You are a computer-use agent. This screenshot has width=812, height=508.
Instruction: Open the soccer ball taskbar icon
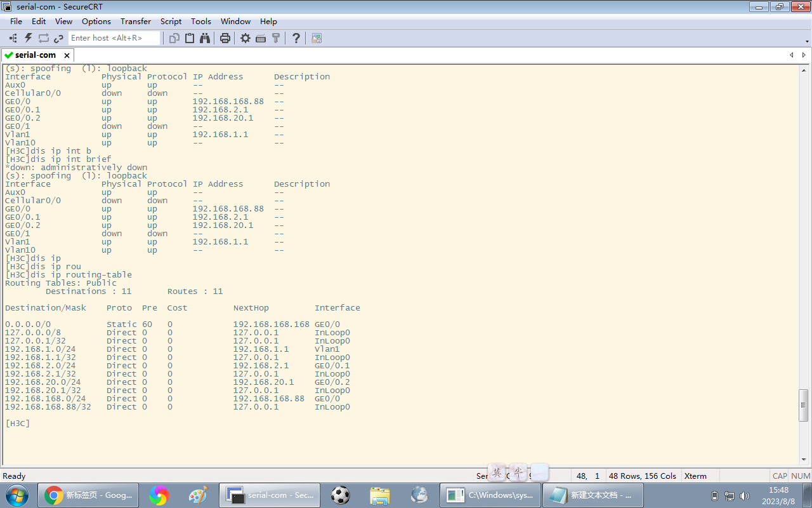(x=341, y=495)
